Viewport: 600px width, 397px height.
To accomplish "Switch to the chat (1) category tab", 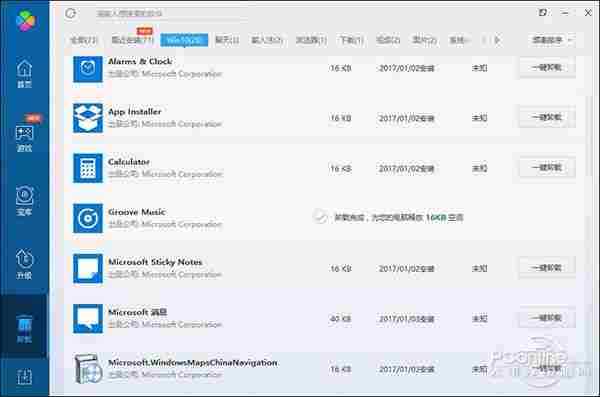I will pyautogui.click(x=227, y=40).
